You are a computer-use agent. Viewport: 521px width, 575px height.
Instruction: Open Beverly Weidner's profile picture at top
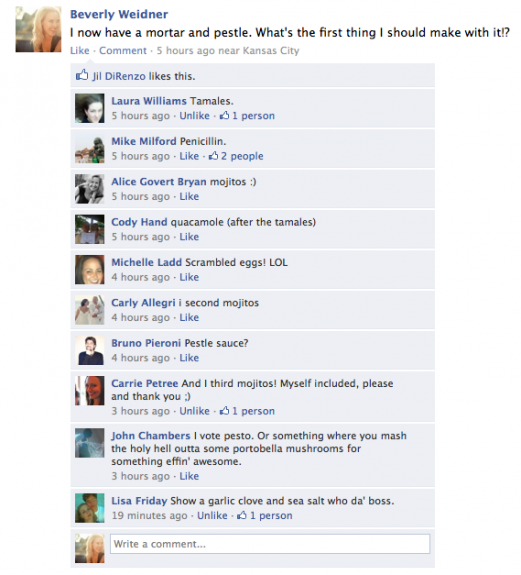[x=38, y=29]
